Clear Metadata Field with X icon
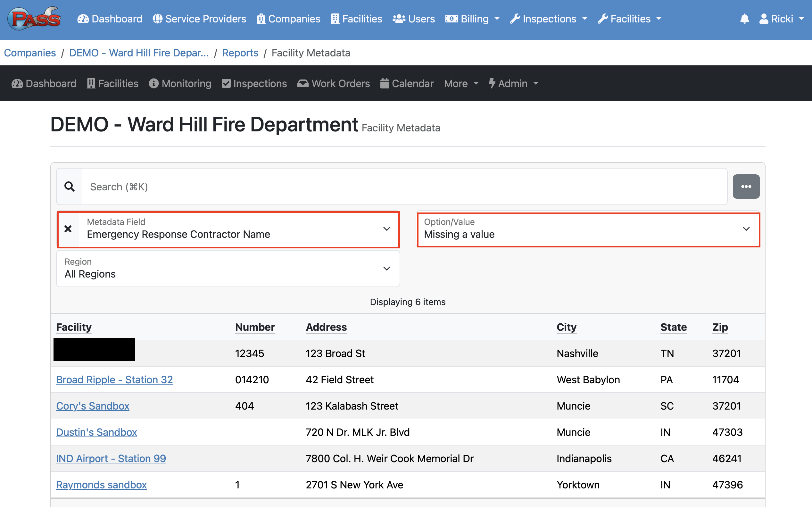Viewport: 812px width, 507px height. pyautogui.click(x=68, y=229)
